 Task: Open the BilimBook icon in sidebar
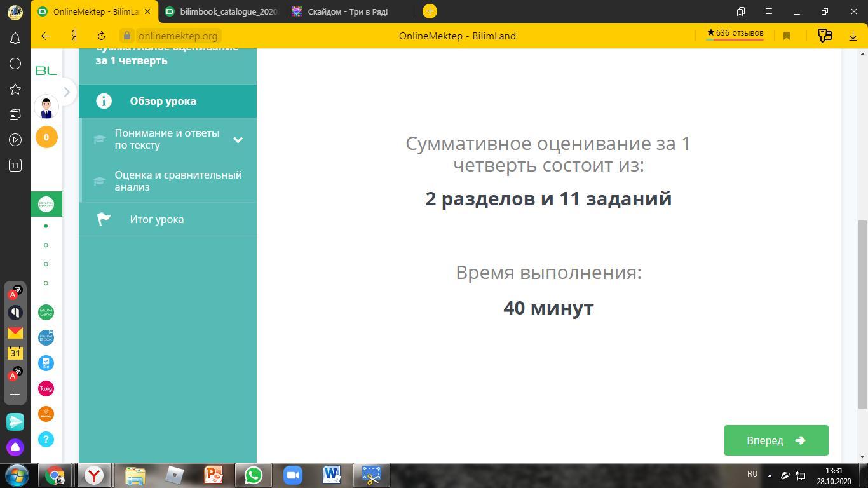pos(46,337)
